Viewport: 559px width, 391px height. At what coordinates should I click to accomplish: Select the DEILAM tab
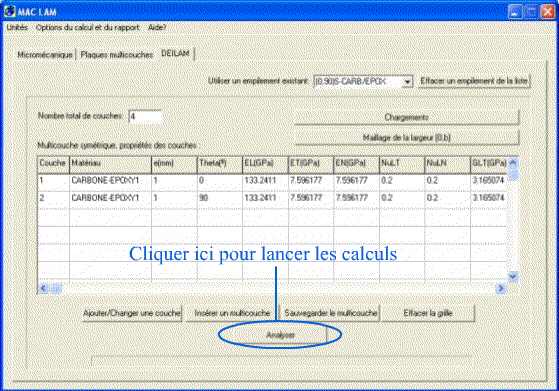[x=175, y=53]
